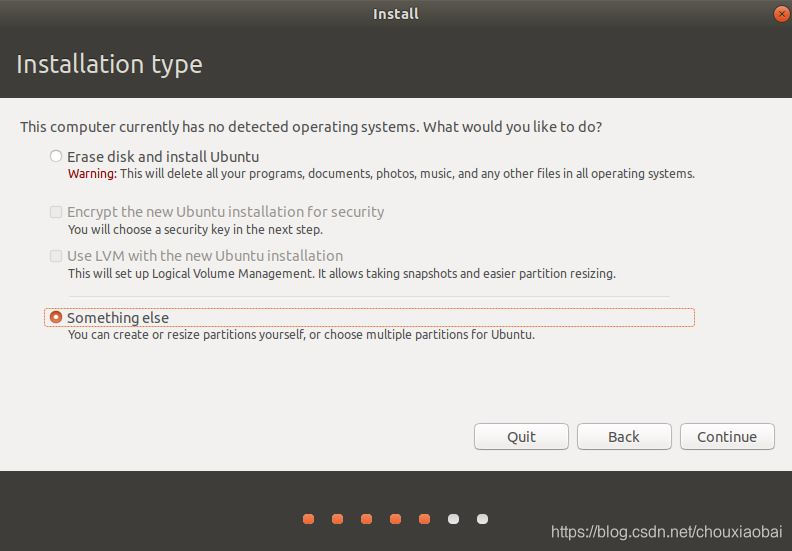Click Continue to proceed with installation
The width and height of the screenshot is (792, 551).
727,436
